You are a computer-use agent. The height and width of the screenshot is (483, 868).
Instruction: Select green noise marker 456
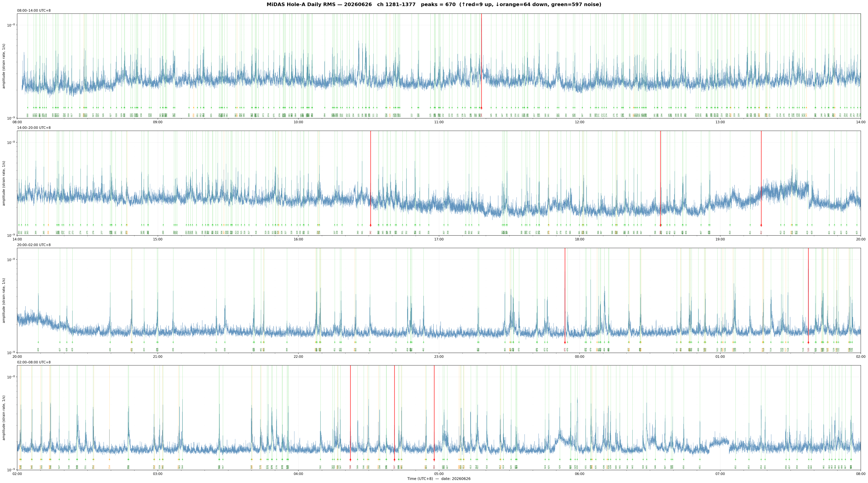(370, 342)
